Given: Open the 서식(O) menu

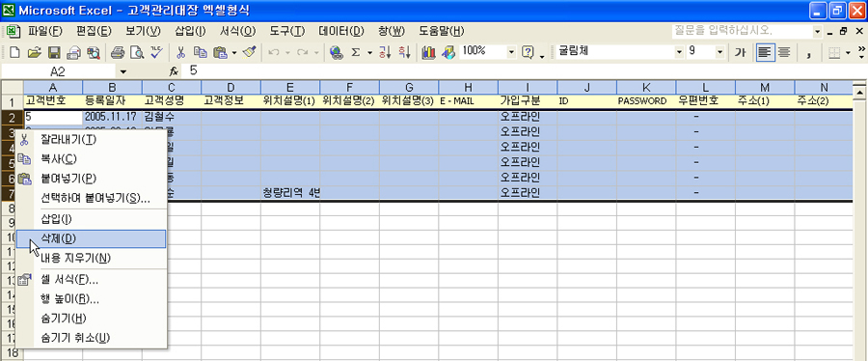Looking at the screenshot, I should [x=238, y=31].
